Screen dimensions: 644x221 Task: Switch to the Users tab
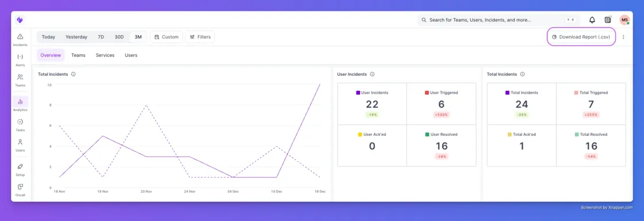coord(131,55)
